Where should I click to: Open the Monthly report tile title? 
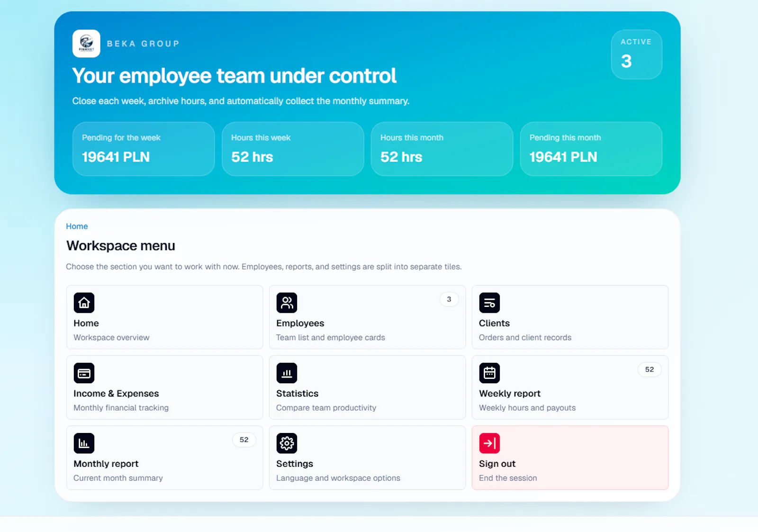click(x=106, y=464)
